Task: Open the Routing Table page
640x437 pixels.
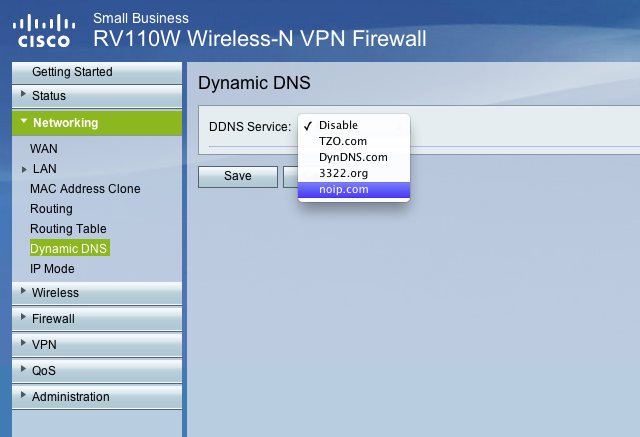Action: tap(68, 229)
